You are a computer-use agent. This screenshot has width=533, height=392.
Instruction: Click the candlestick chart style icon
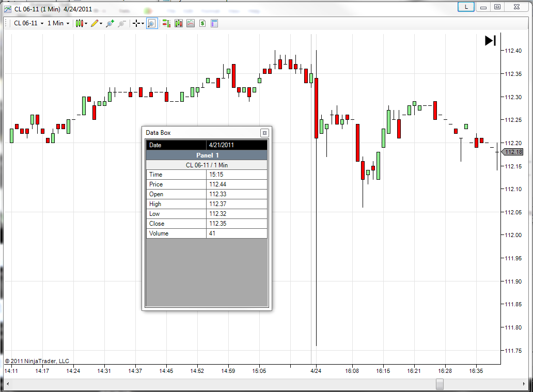point(79,23)
